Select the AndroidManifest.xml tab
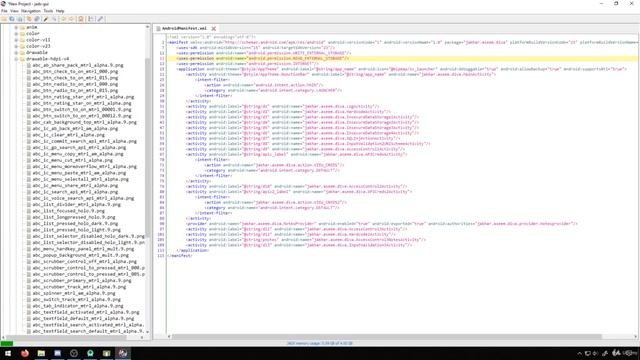Viewport: 640px width, 360px height. (184, 29)
